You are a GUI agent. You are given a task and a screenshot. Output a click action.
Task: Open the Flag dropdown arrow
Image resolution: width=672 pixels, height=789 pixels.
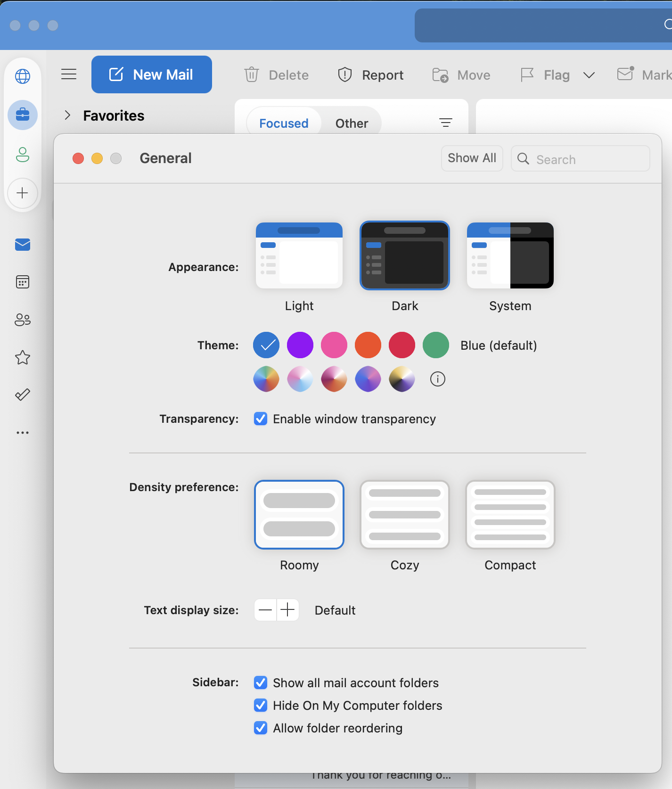click(589, 75)
